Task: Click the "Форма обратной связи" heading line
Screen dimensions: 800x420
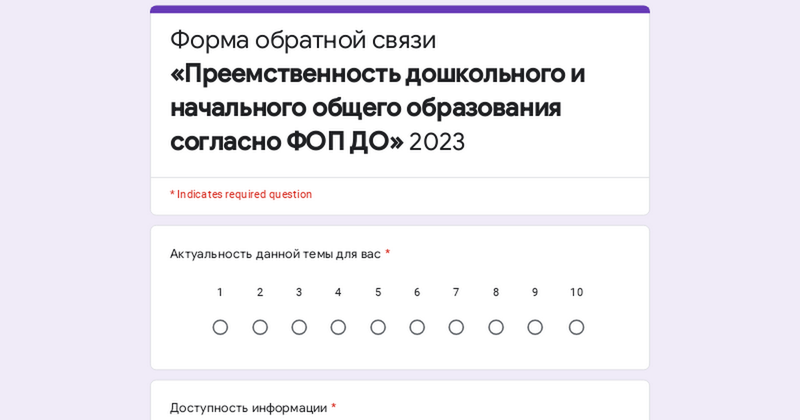Action: (x=303, y=40)
